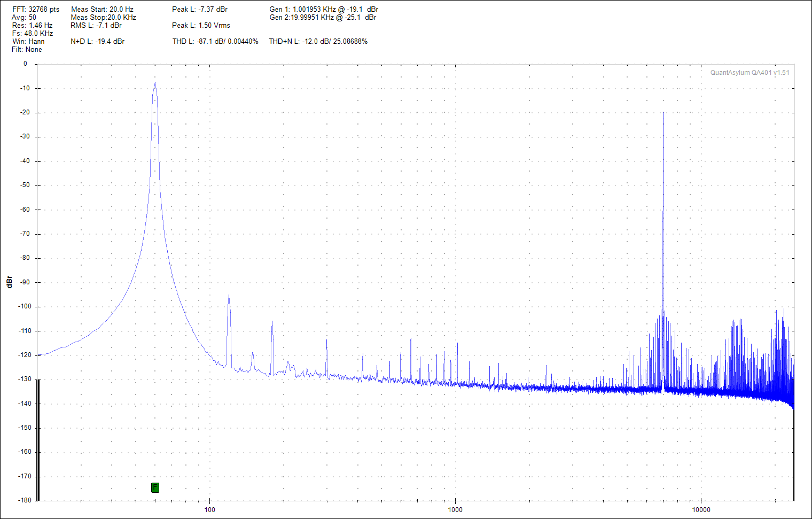Image resolution: width=812 pixels, height=519 pixels.
Task: Select the 100 frequency axis label
Action: [210, 510]
